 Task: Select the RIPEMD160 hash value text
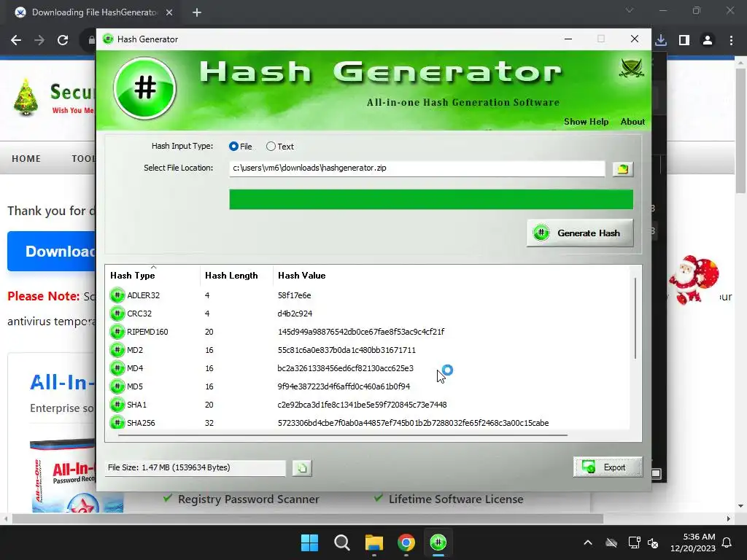[x=361, y=332]
